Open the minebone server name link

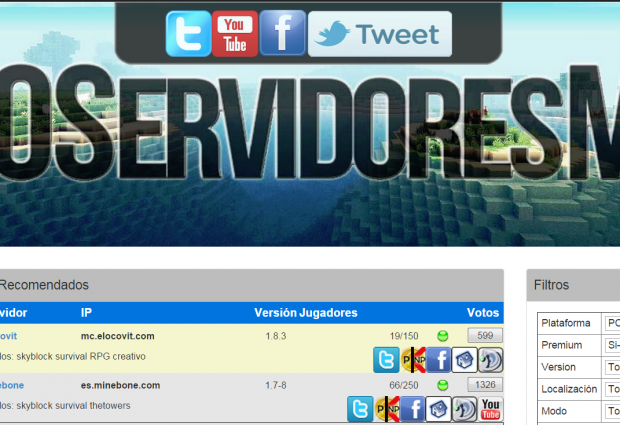pos(12,385)
